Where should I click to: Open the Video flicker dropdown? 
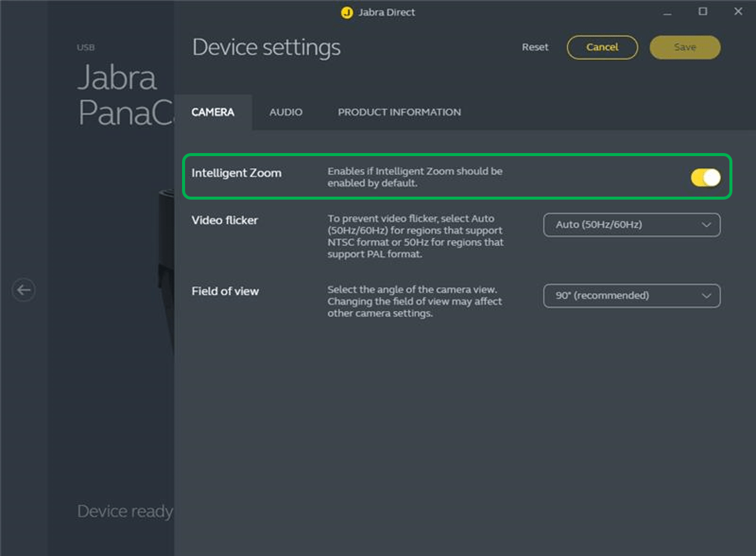coord(632,224)
